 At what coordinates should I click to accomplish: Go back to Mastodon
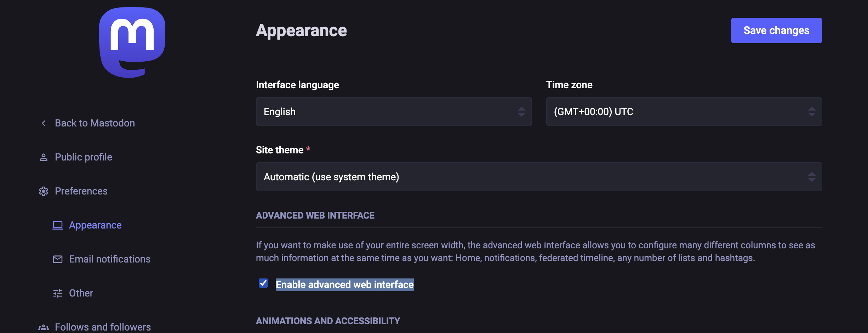click(95, 123)
